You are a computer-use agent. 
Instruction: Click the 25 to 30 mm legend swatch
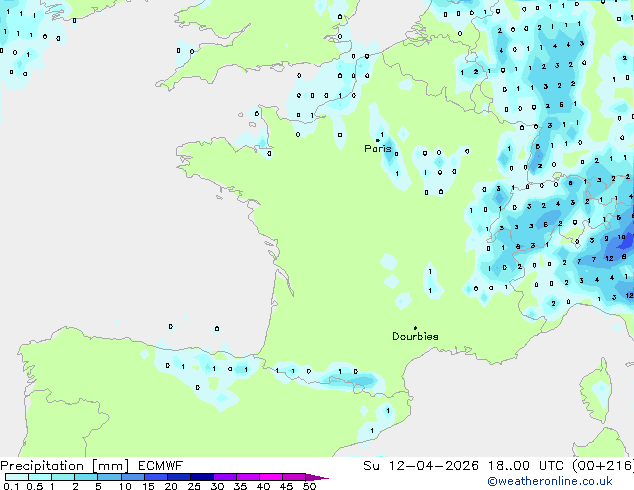tap(202, 477)
